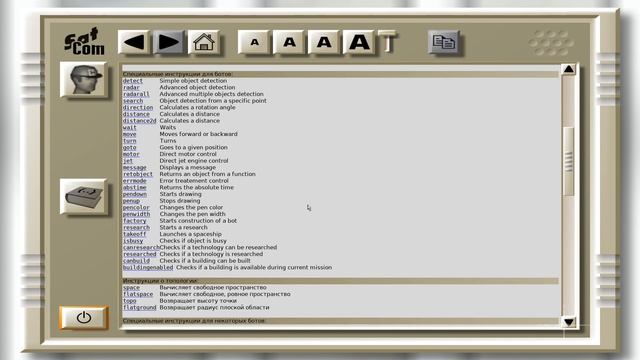Open the goto instruction link

(x=129, y=147)
